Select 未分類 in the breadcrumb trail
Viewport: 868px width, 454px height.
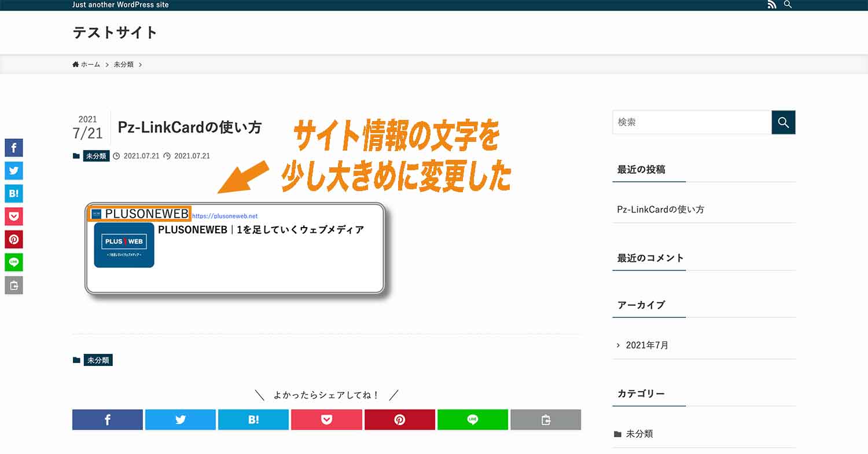pyautogui.click(x=123, y=64)
